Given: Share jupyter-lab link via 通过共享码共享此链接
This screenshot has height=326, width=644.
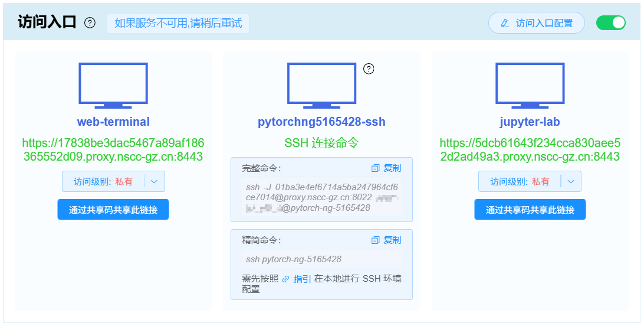Looking at the screenshot, I should (530, 210).
